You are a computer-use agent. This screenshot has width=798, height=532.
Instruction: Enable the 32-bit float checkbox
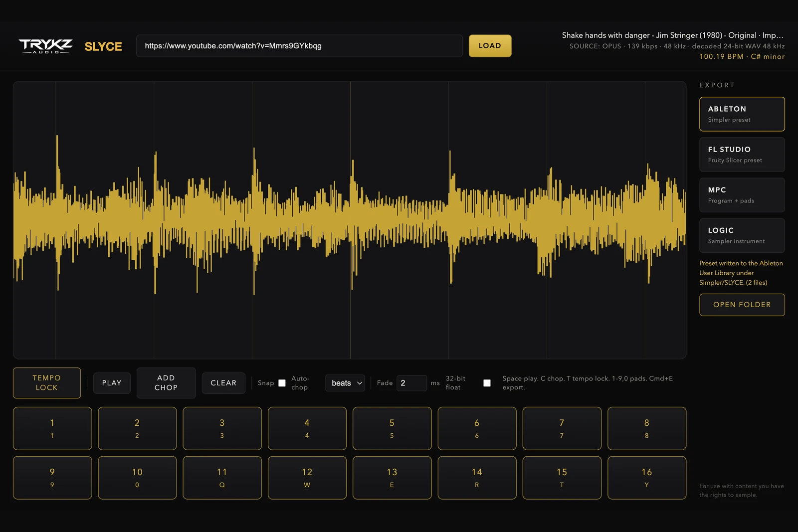click(x=487, y=383)
